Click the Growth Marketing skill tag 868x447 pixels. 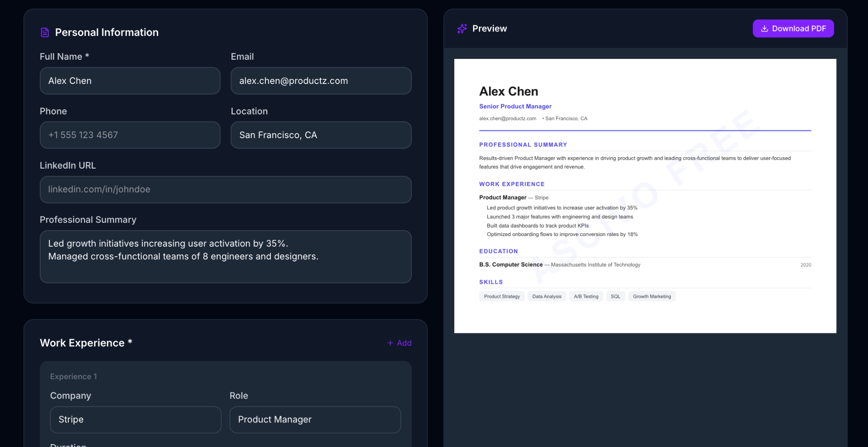[x=652, y=296]
